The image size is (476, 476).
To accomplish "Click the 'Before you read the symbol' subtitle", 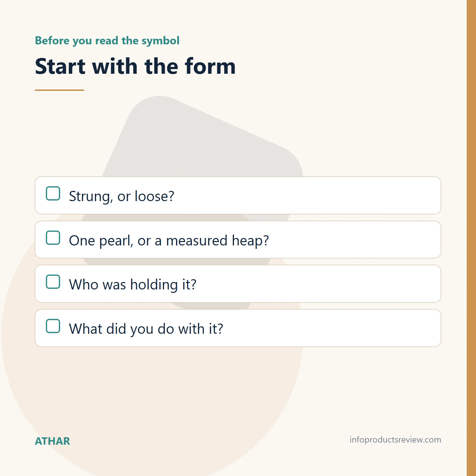I will (107, 41).
